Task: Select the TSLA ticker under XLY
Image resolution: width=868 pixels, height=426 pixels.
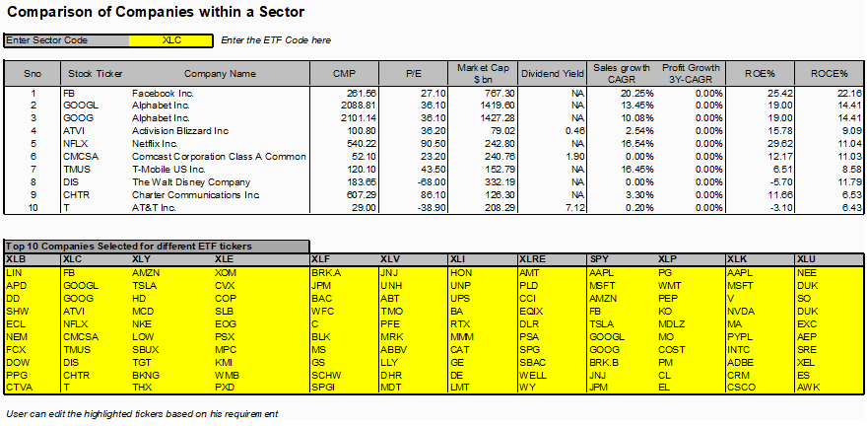Action: click(x=145, y=286)
